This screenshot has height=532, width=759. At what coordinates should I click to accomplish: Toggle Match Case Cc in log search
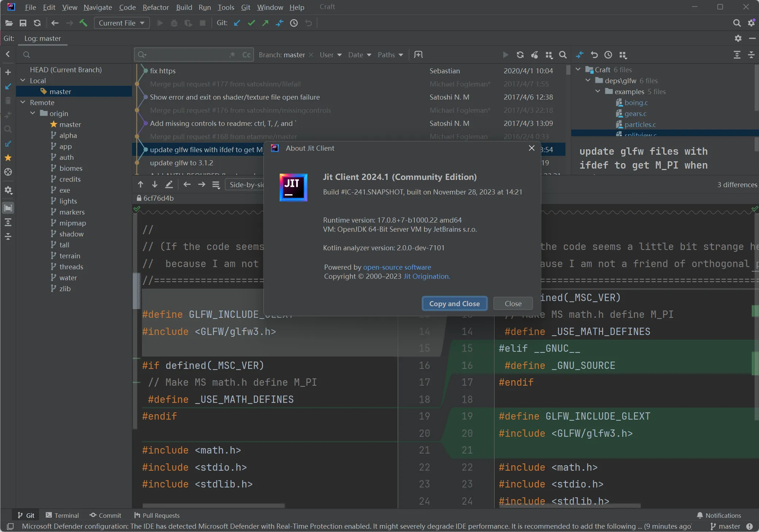[x=246, y=55]
